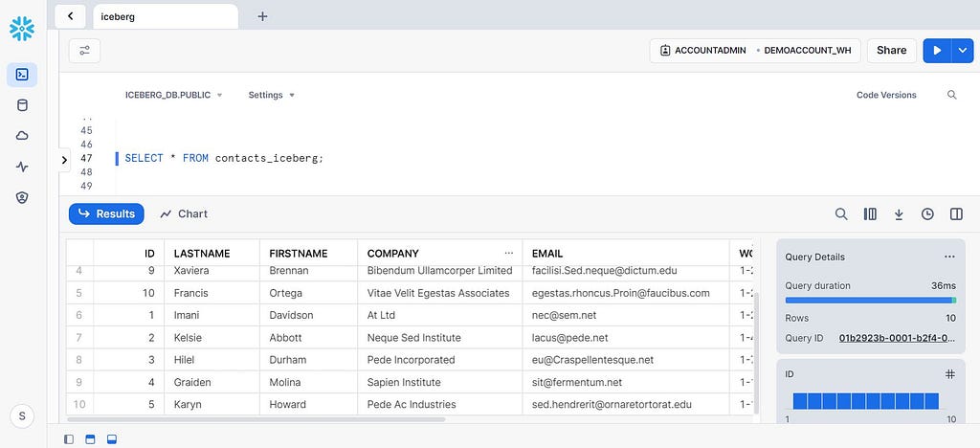Select cell Howard in FIRSTNAME

click(308, 404)
